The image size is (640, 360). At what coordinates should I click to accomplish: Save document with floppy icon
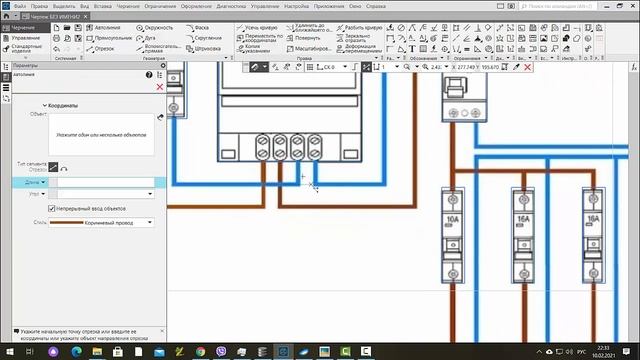pos(78,28)
